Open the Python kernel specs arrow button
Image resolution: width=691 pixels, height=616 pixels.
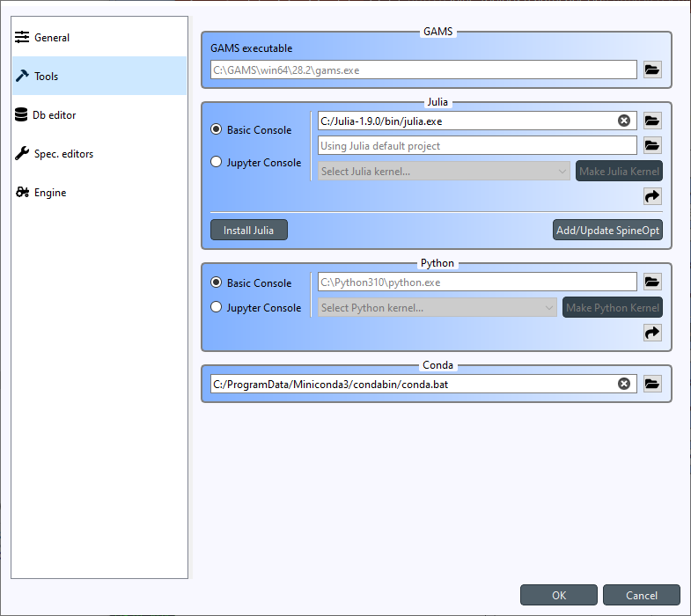pos(652,333)
